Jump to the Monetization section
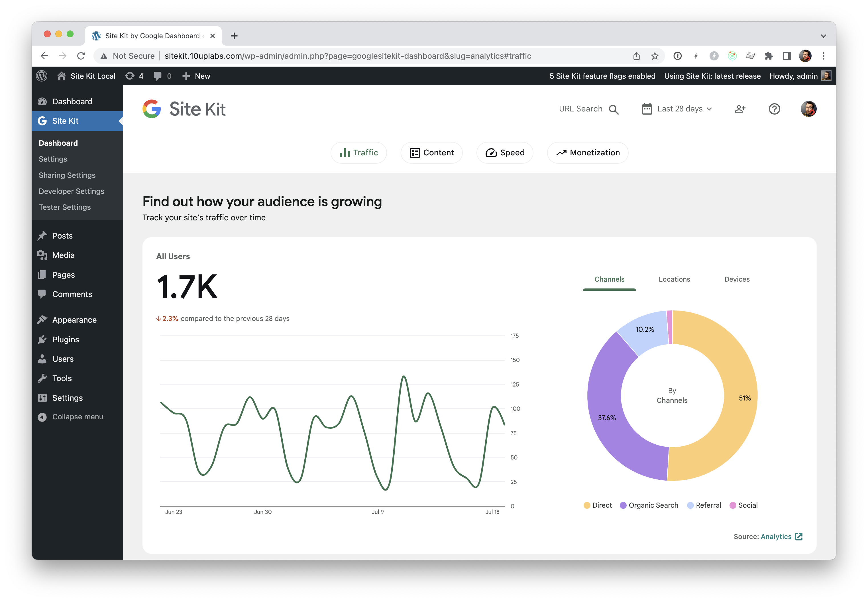Viewport: 868px width, 602px height. click(588, 153)
